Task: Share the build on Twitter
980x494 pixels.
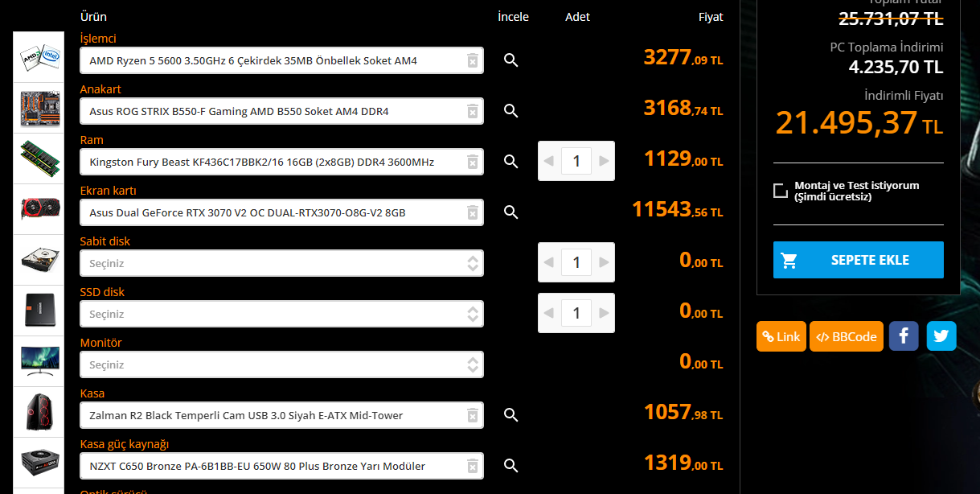Action: point(941,336)
